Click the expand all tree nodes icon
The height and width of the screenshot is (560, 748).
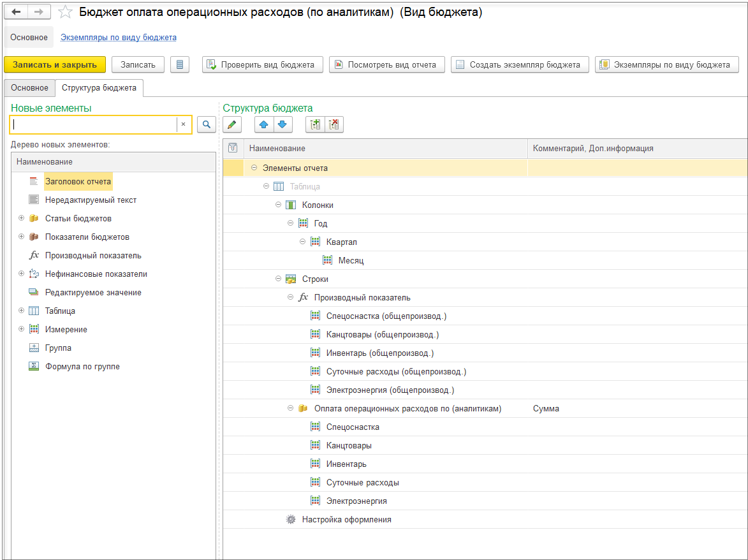point(315,125)
